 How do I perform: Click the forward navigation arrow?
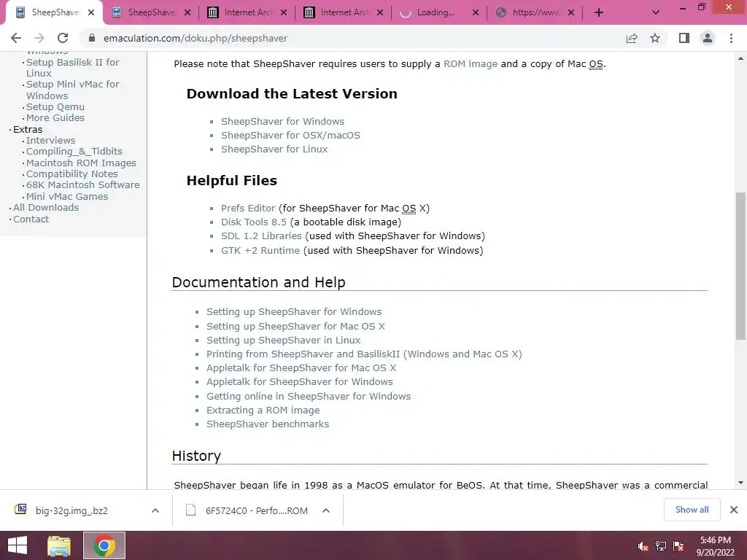click(x=39, y=38)
